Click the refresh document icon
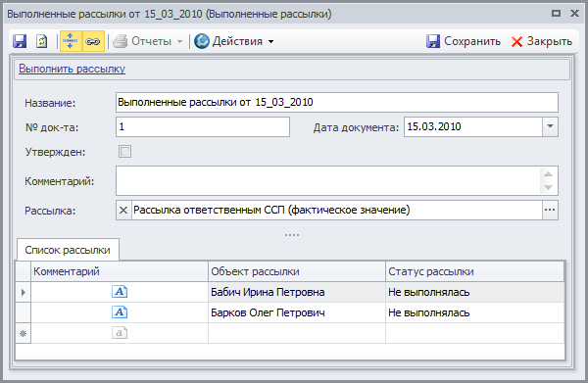The image size is (588, 383). 41,41
